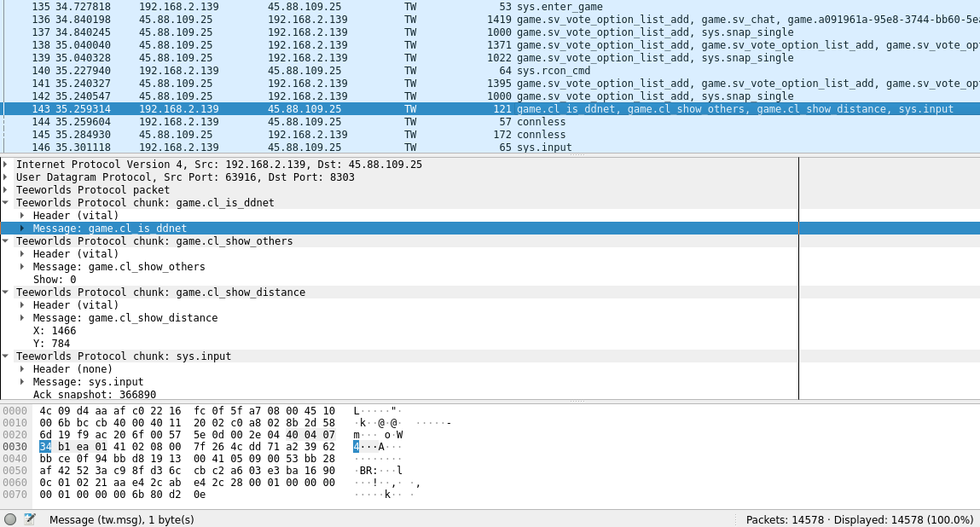Screen dimensions: 980x527
Task: Expand the Message: sys.input node
Action: (22, 382)
